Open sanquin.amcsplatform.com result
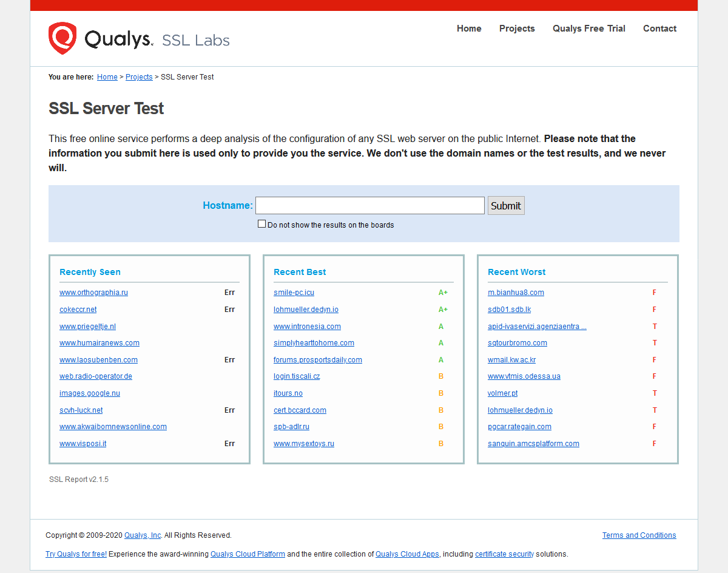This screenshot has height=573, width=728. tap(533, 444)
